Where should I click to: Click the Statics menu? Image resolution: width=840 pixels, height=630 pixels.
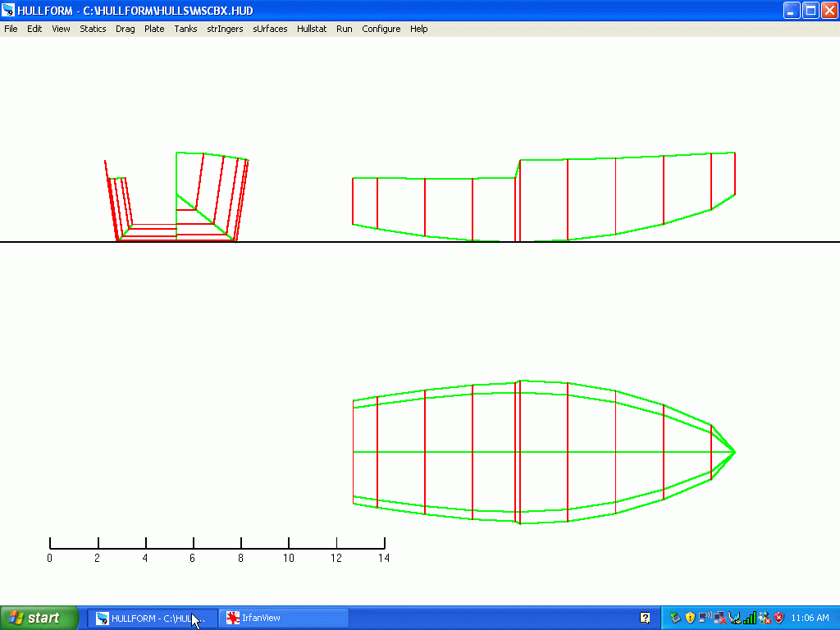click(x=93, y=29)
